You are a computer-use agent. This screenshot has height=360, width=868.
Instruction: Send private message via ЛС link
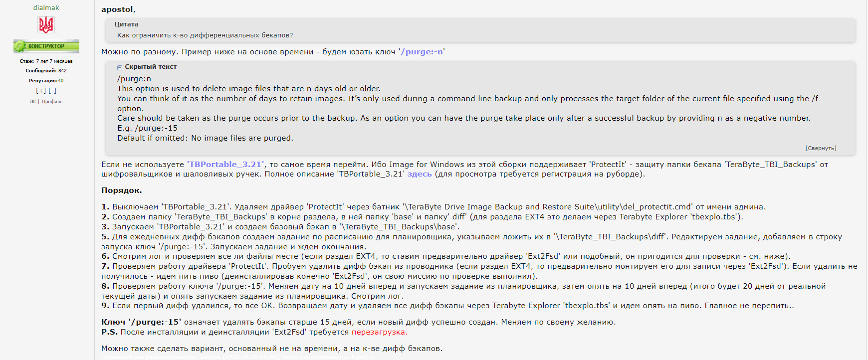pyautogui.click(x=33, y=102)
